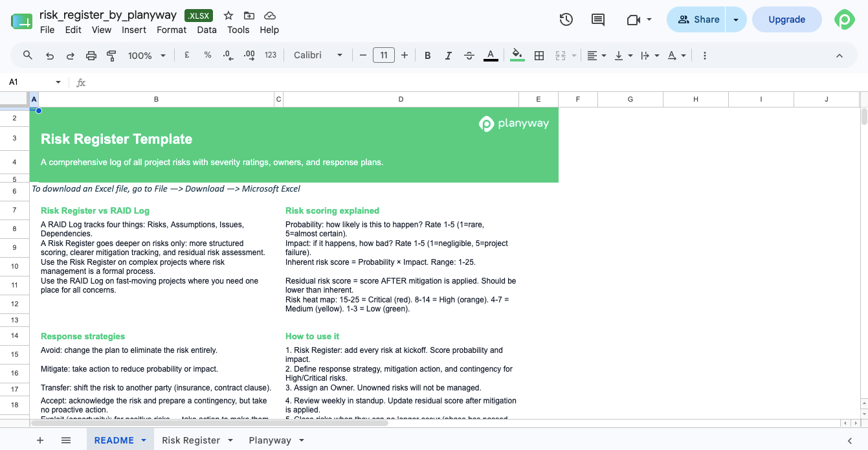Open zoom level 100% dropdown

click(x=146, y=56)
